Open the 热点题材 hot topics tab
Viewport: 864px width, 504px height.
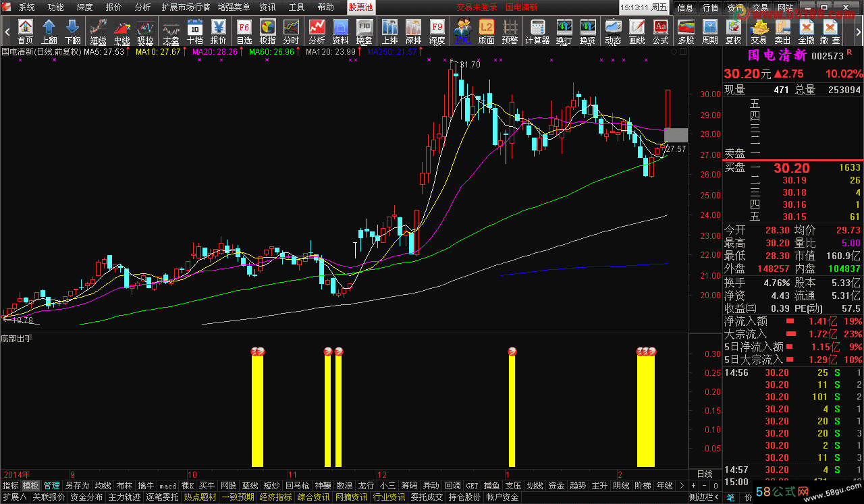(200, 497)
